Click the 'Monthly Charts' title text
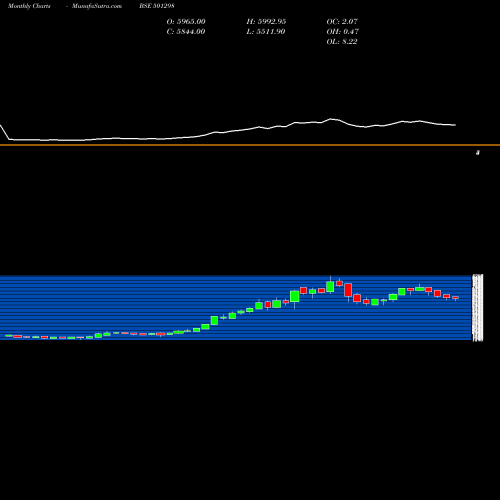The image size is (500, 500). (29, 6)
